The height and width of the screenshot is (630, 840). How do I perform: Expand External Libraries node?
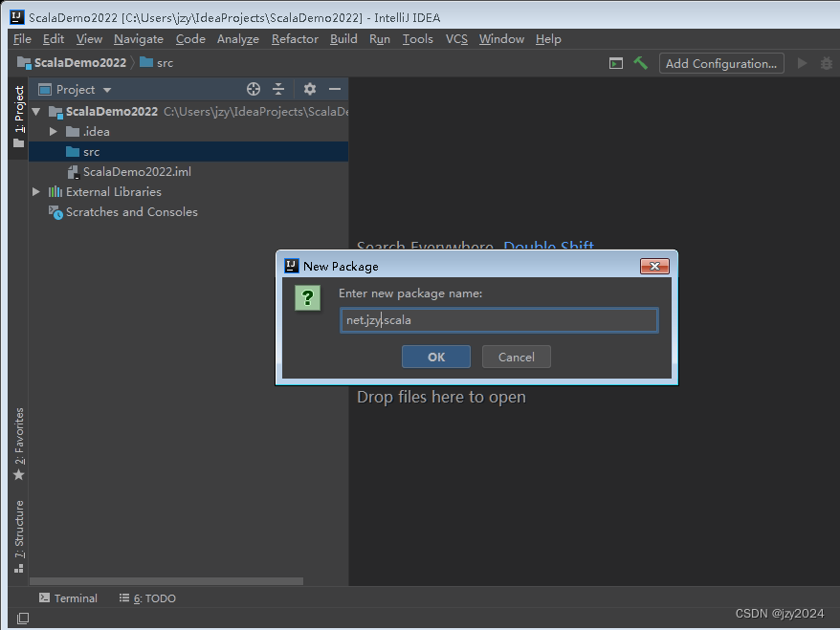36,191
